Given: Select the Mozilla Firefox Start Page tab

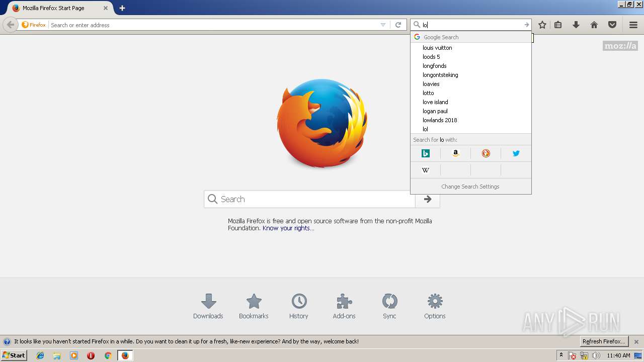Looking at the screenshot, I should tap(59, 8).
